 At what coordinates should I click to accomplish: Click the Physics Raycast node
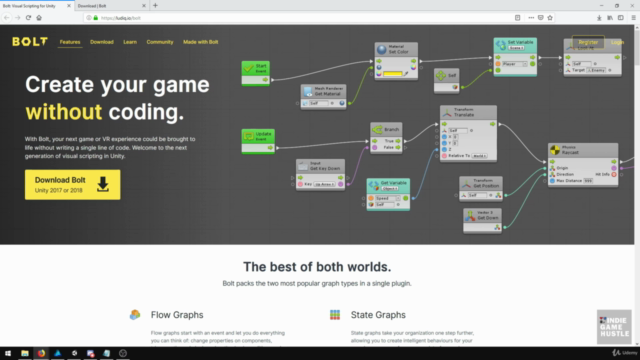(583, 165)
